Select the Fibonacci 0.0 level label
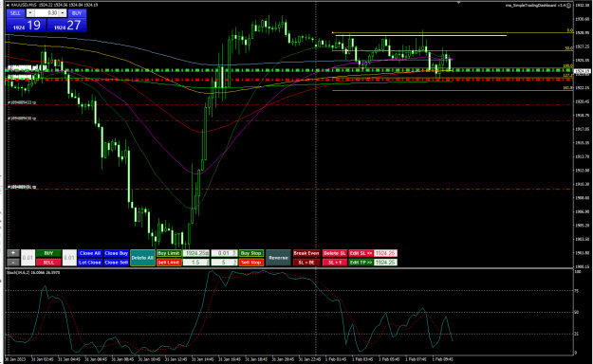 pyautogui.click(x=569, y=30)
